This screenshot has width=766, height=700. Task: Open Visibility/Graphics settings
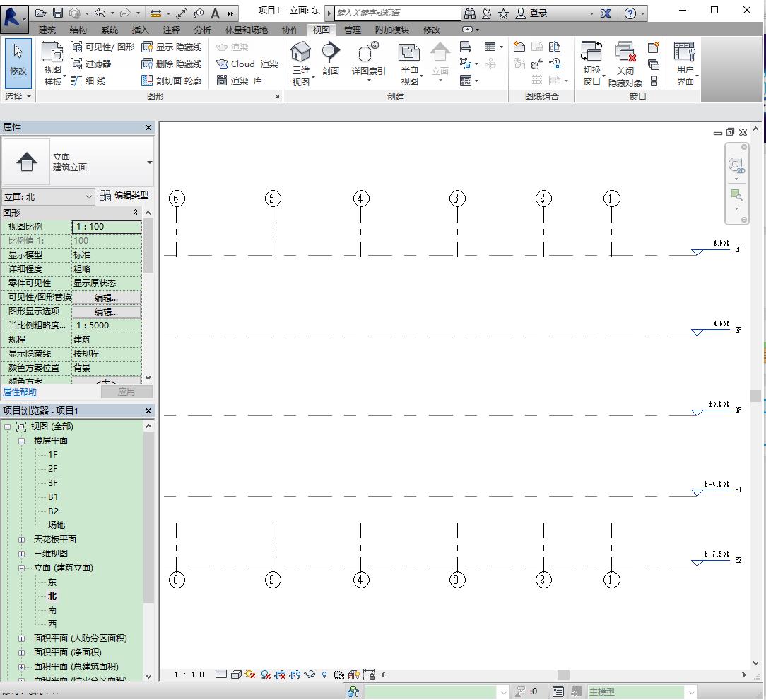coord(102,47)
